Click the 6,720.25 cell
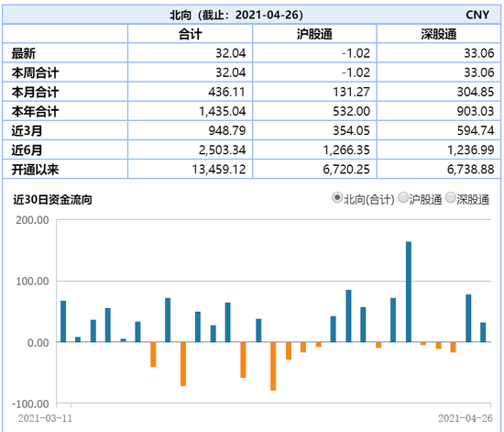Viewport: 504px width, 432px height. [x=346, y=169]
